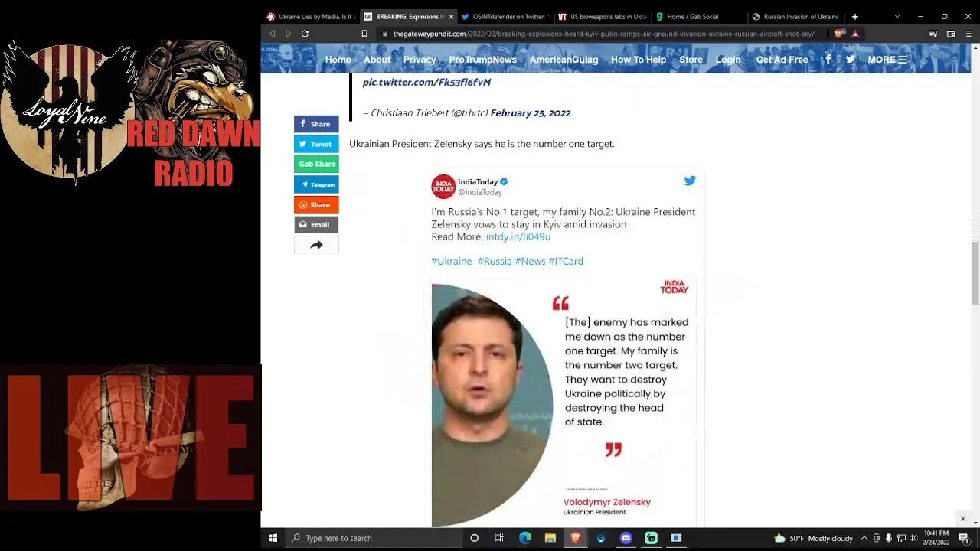Click the orange Share button
The width and height of the screenshot is (980, 551).
pos(316,204)
